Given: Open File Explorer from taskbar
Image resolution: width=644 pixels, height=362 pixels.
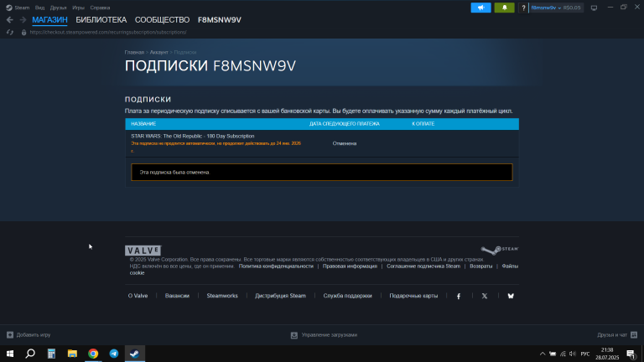Looking at the screenshot, I should tap(72, 354).
